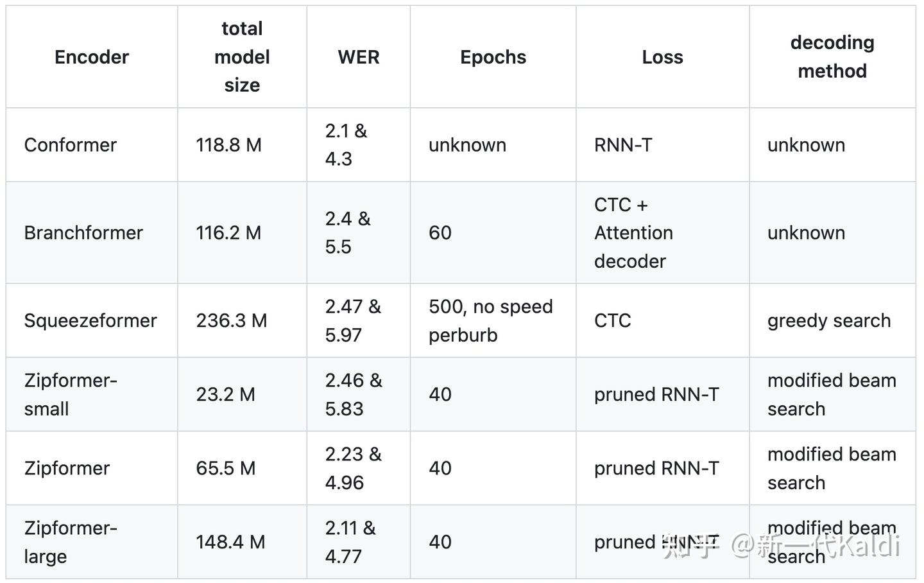The image size is (924, 583).
Task: Click the '500, no speed perburb' cell
Action: (x=490, y=320)
